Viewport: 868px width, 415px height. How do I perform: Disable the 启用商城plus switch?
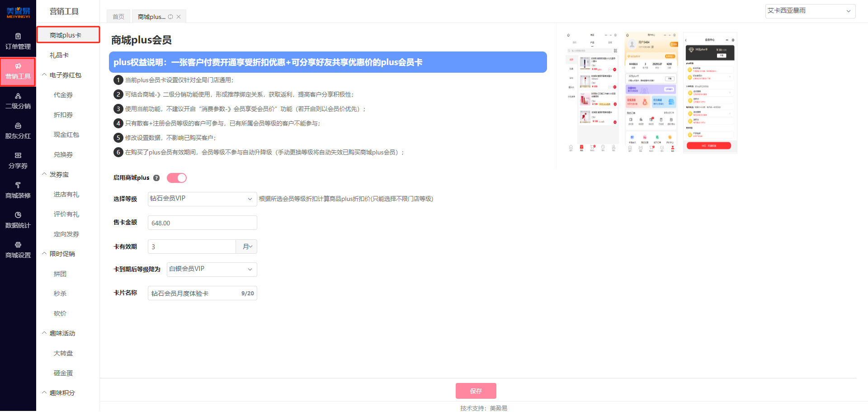(x=176, y=177)
